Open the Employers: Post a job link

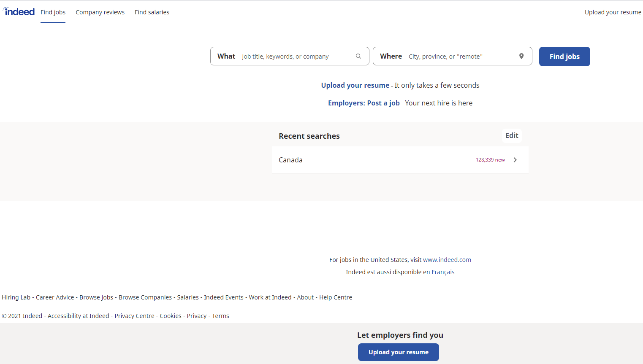364,103
